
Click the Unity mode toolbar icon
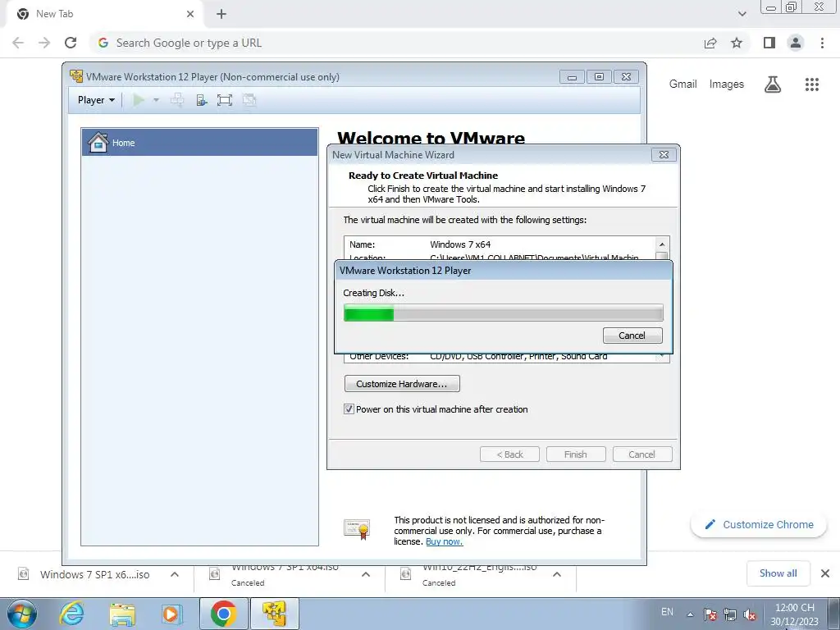pyautogui.click(x=249, y=100)
